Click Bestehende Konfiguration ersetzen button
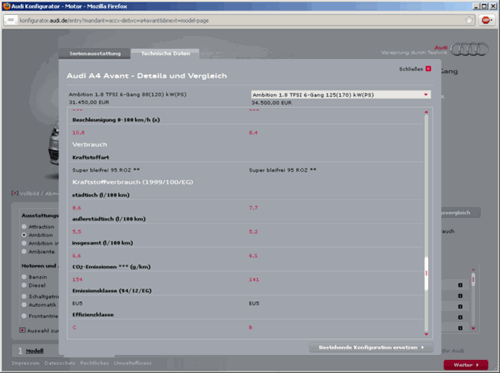 tap(371, 347)
